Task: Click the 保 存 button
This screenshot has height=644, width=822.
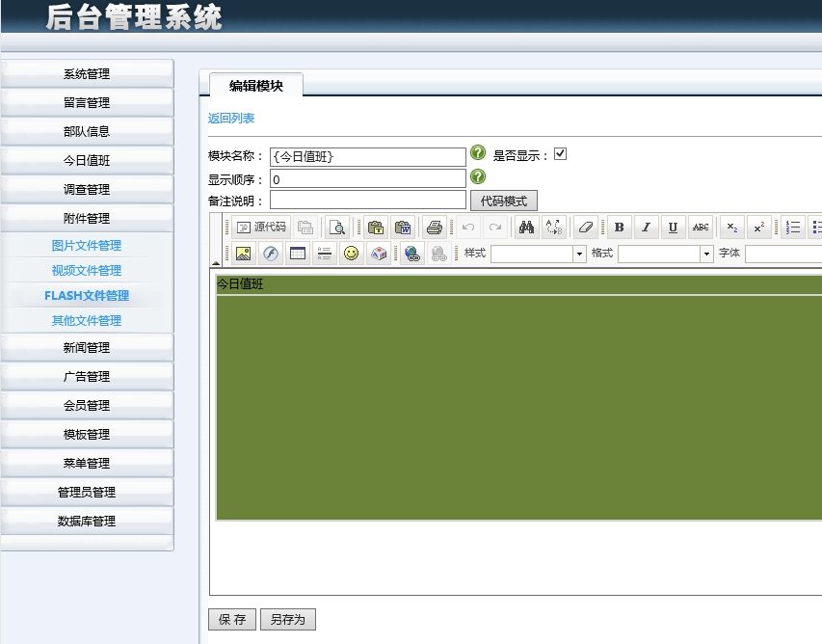Action: 232,619
